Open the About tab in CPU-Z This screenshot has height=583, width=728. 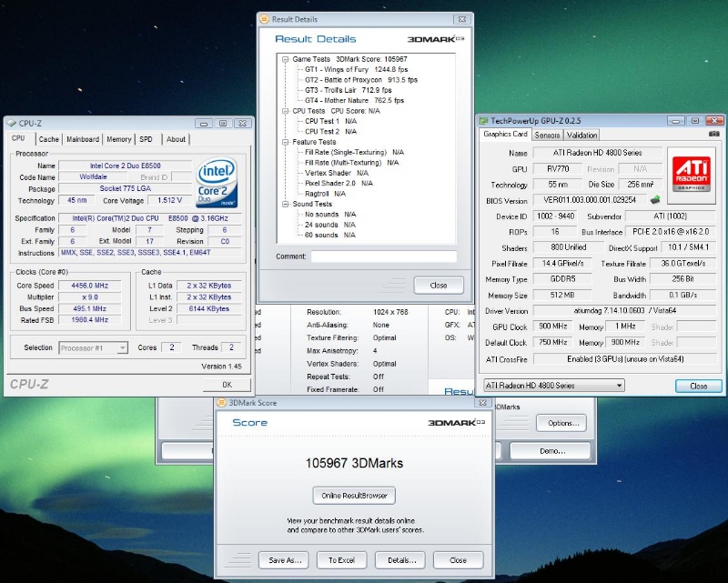(x=176, y=139)
